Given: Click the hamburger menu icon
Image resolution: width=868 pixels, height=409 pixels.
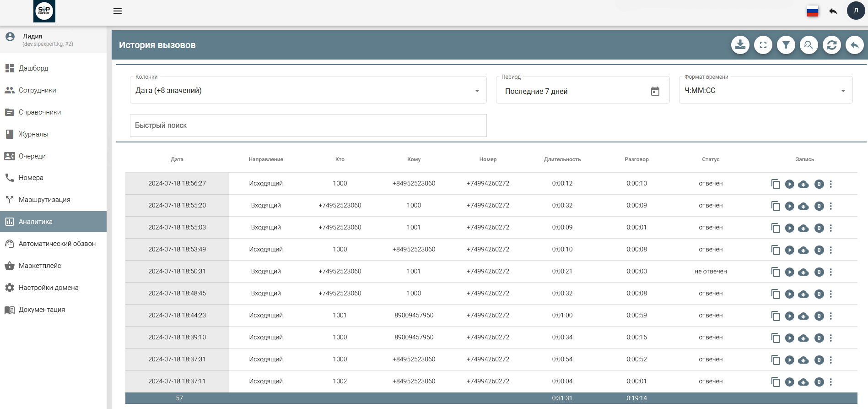Looking at the screenshot, I should (x=118, y=11).
